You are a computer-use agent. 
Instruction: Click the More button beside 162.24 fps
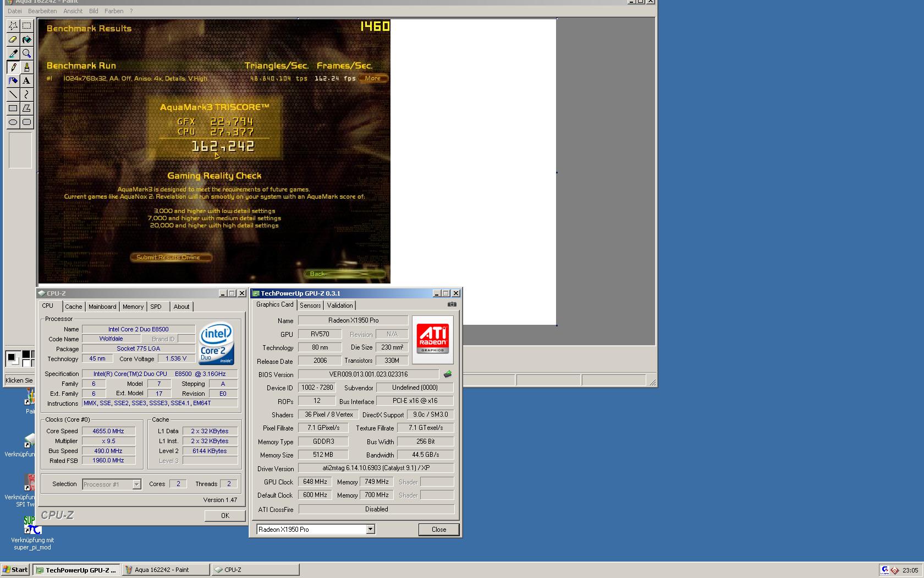point(373,78)
